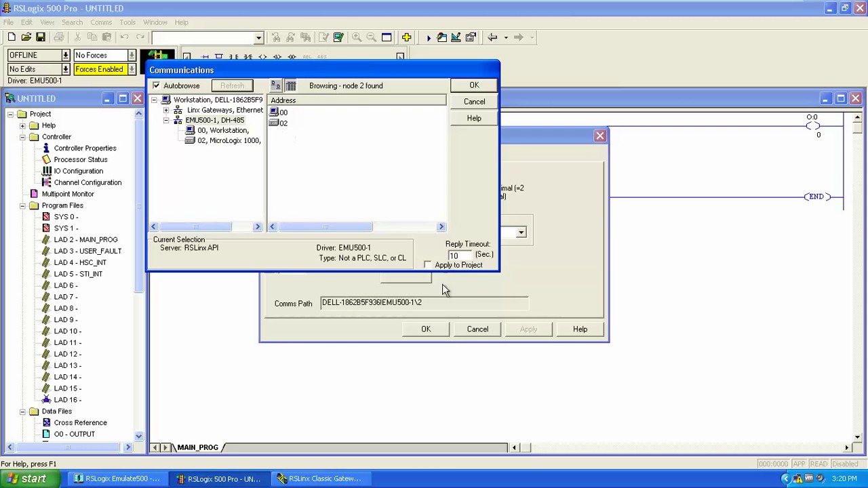Enable the Apply to Project checkbox

[x=427, y=264]
